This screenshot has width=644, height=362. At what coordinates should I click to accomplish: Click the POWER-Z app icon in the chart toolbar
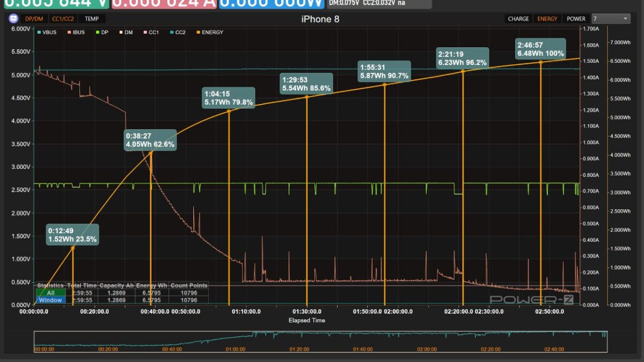pos(13,19)
